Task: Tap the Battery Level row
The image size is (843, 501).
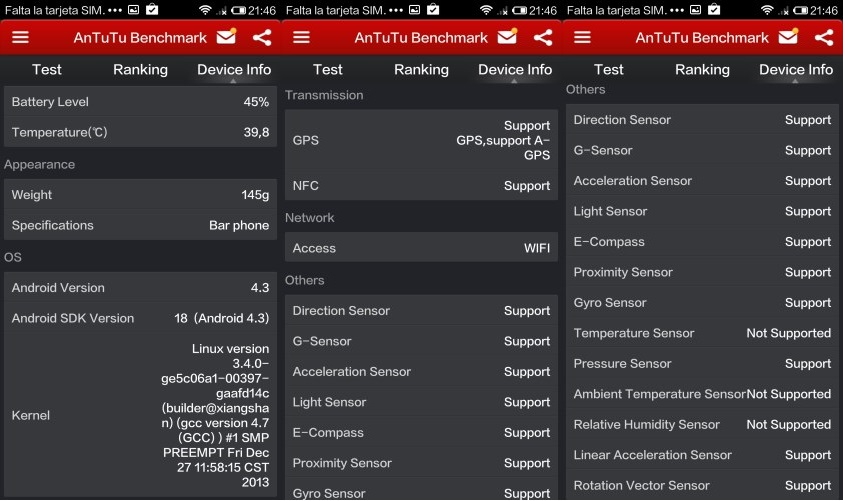Action: [140, 102]
